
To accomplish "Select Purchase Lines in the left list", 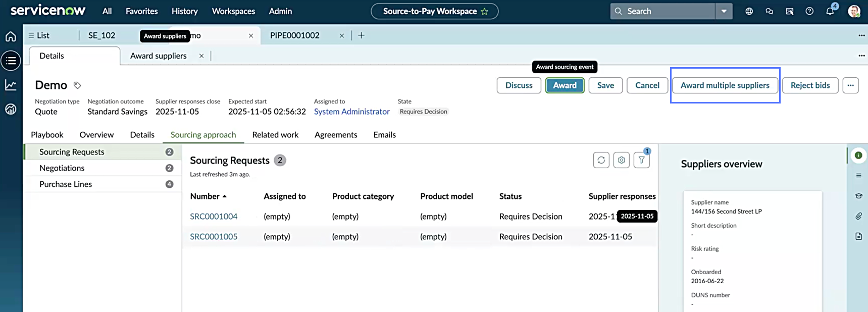I will (x=104, y=184).
